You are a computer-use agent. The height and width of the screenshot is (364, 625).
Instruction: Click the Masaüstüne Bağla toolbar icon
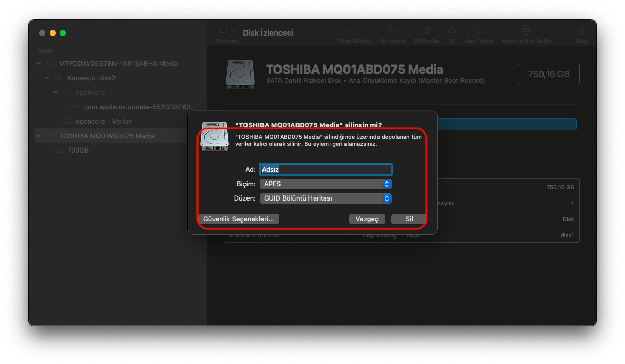526,31
